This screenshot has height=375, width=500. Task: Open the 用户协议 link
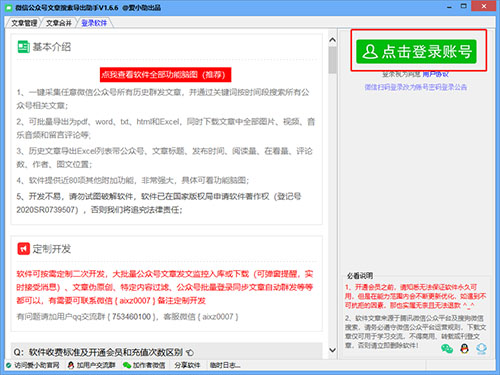pyautogui.click(x=435, y=74)
